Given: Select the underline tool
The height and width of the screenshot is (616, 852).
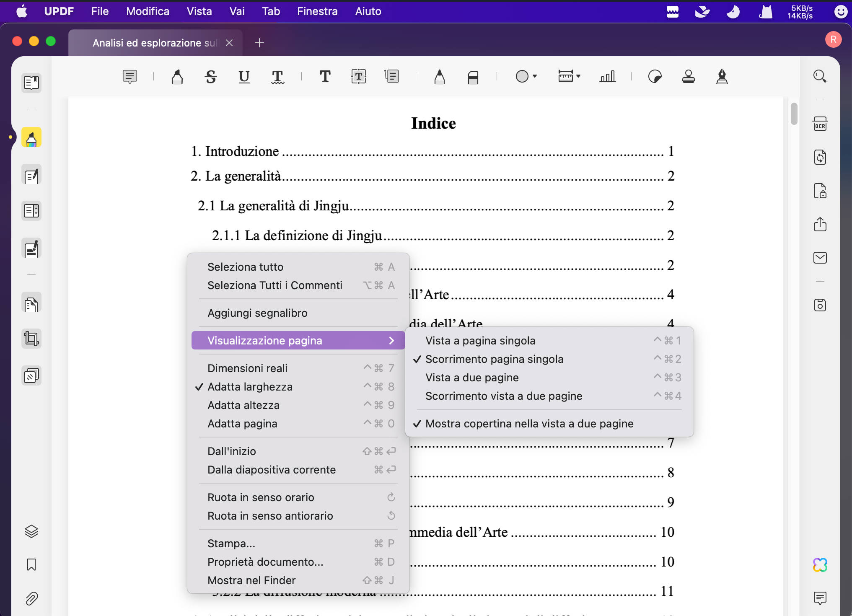Looking at the screenshot, I should click(244, 77).
